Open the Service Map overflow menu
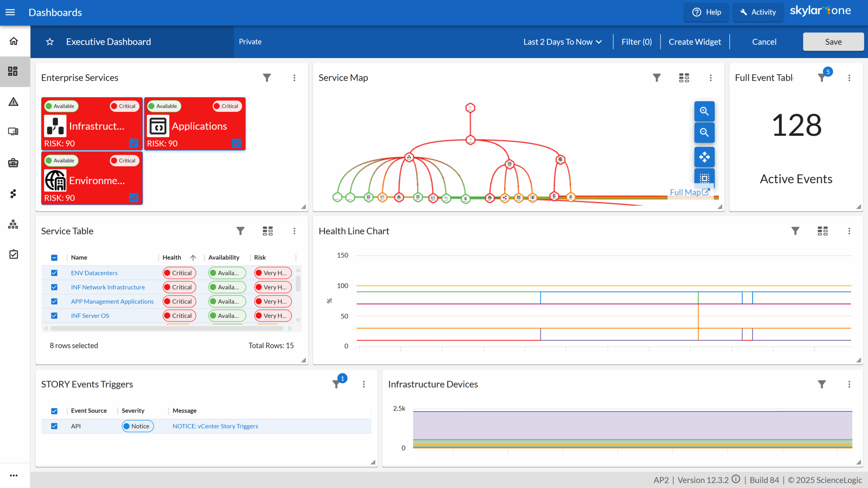The image size is (868, 488). [711, 78]
